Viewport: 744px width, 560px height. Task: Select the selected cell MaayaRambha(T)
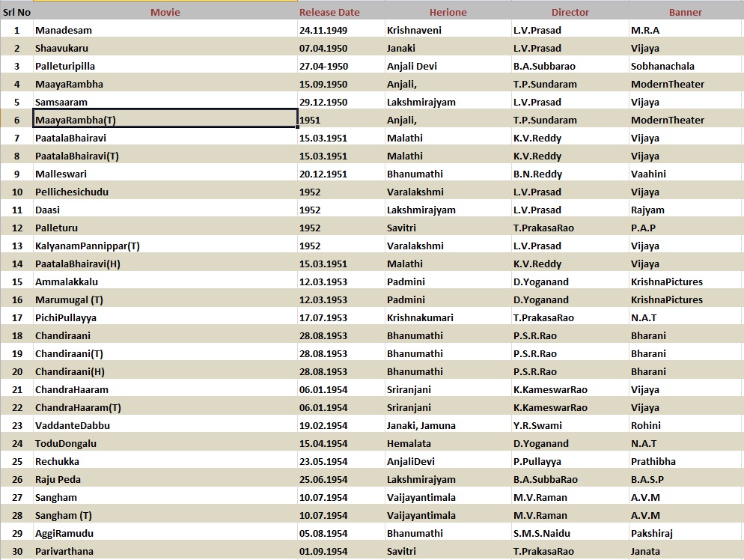pos(165,120)
